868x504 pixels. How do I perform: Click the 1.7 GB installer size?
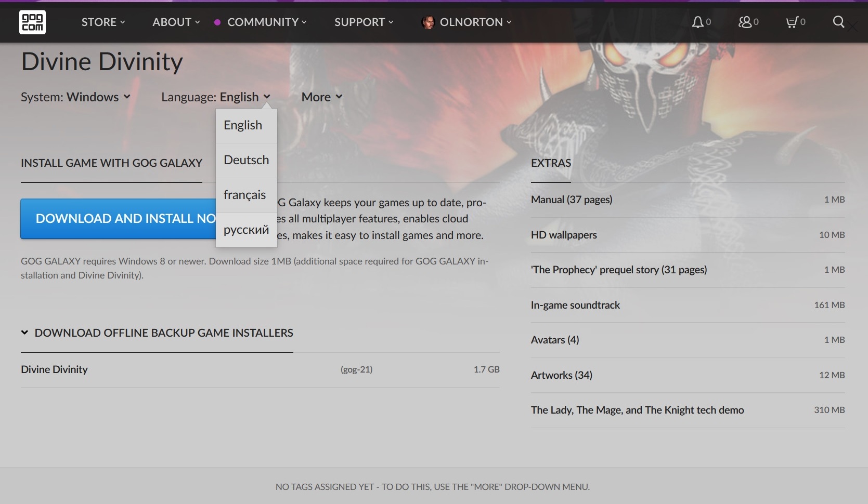coord(486,369)
